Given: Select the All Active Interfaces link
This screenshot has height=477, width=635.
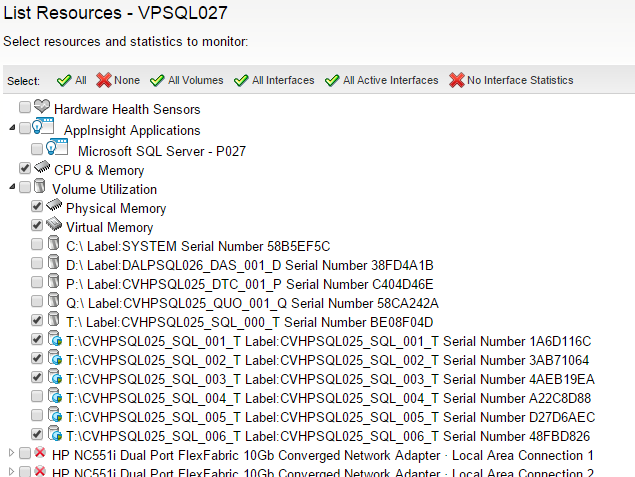Looking at the screenshot, I should (x=391, y=80).
